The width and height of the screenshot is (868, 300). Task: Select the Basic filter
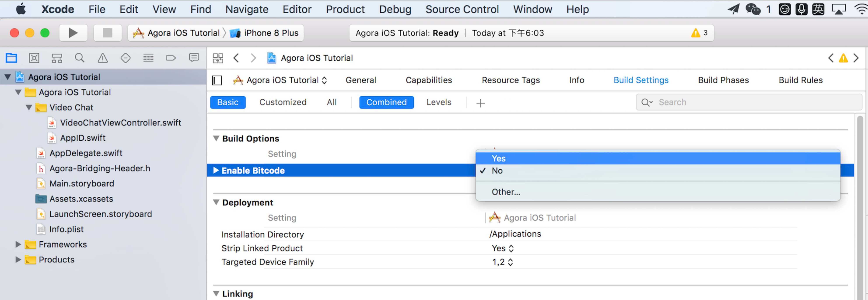228,102
